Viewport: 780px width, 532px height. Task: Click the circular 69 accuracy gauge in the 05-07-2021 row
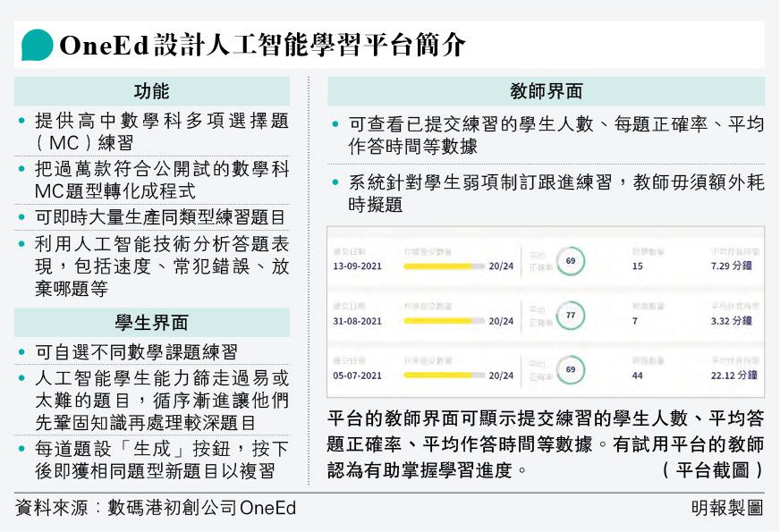(571, 369)
